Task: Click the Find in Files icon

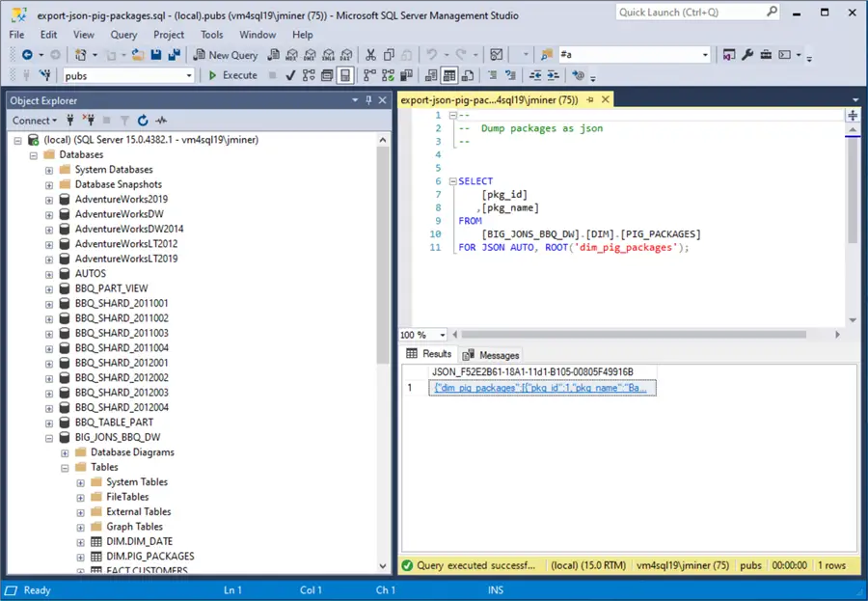Action: [x=547, y=54]
